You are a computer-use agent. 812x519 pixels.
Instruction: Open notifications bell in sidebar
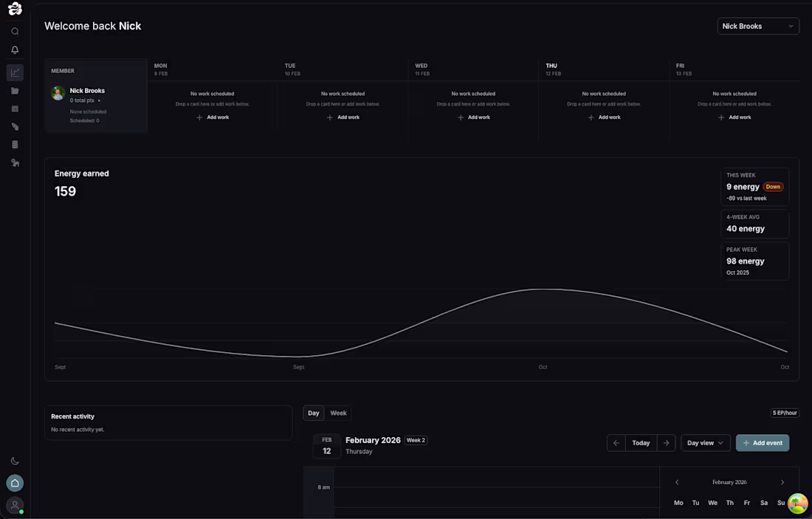point(15,49)
